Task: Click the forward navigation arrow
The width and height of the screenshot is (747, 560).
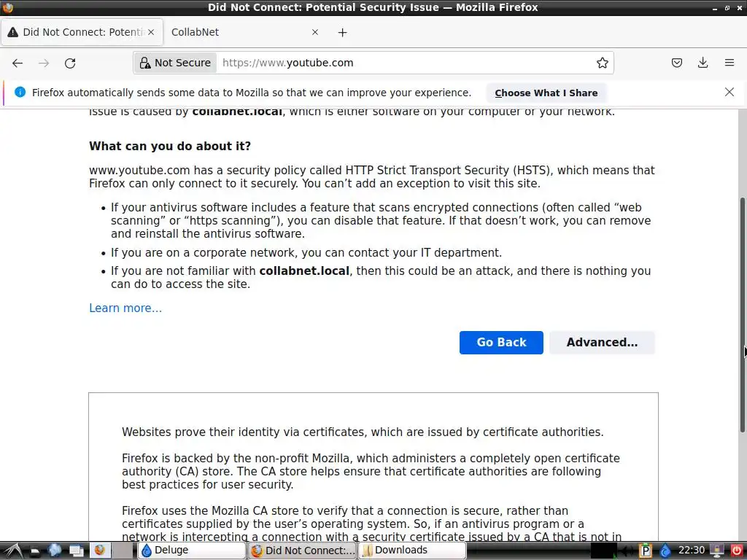Action: (x=44, y=63)
